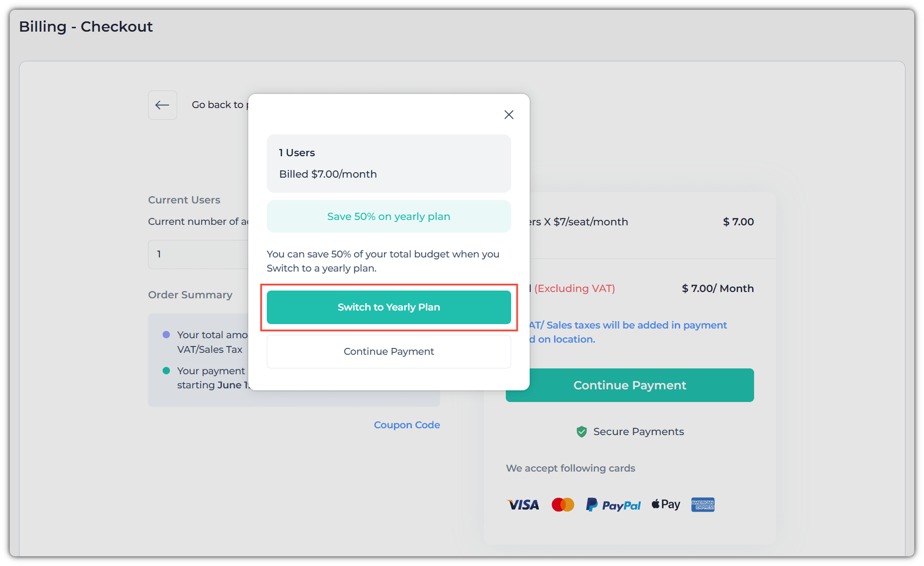Viewport: 924px width, 566px height.
Task: Click the $ 7.00/ Month total
Action: tap(718, 289)
